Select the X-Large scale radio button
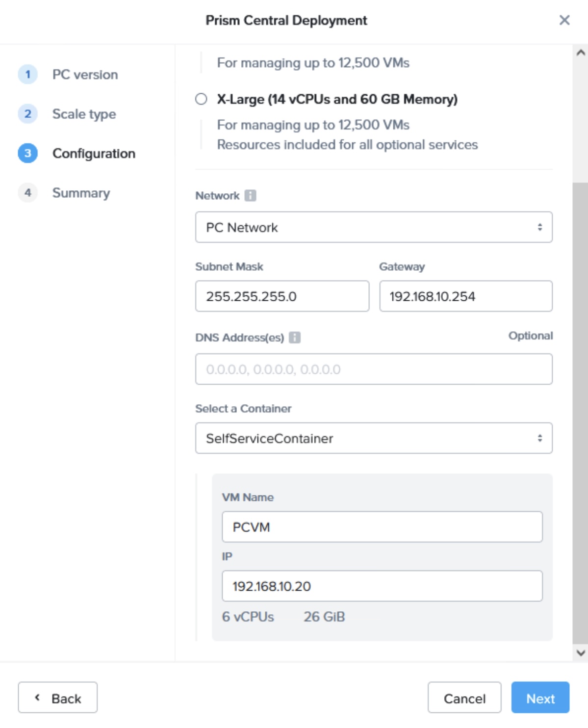 point(201,99)
